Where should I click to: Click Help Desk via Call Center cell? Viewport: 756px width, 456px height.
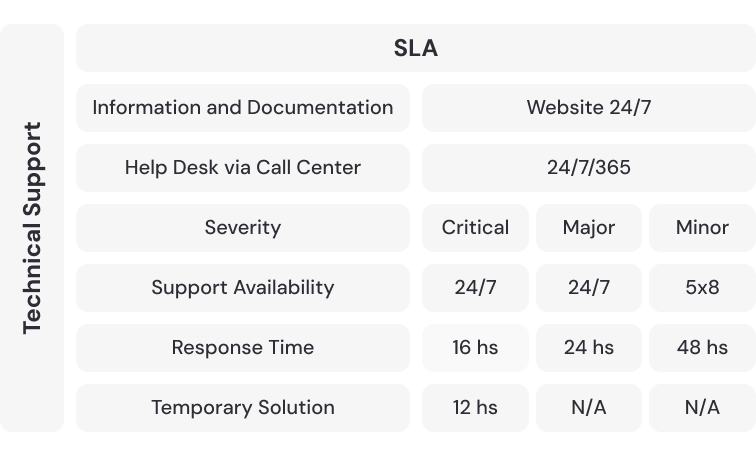point(243,167)
